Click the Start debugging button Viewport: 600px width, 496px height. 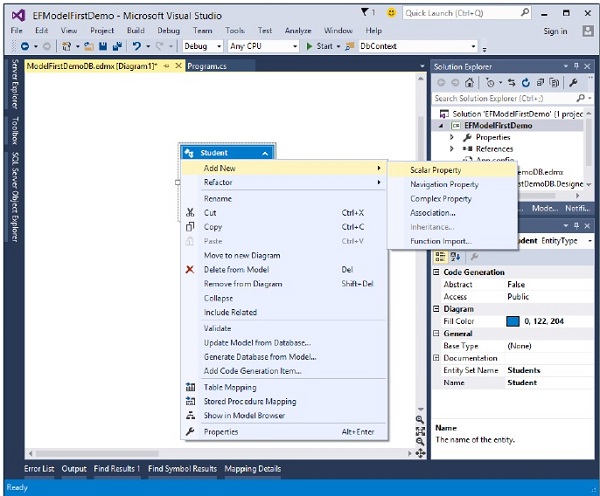[320, 46]
